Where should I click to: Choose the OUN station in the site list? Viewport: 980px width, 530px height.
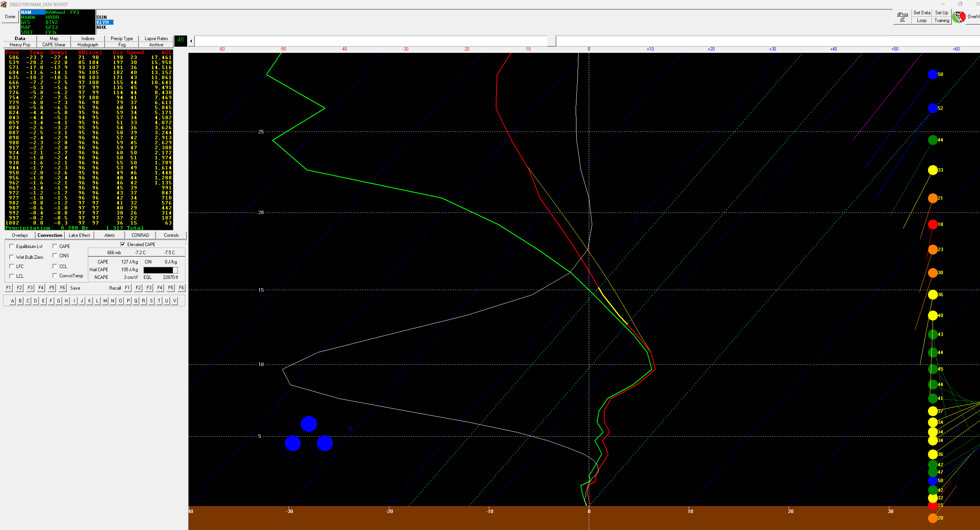(x=102, y=17)
